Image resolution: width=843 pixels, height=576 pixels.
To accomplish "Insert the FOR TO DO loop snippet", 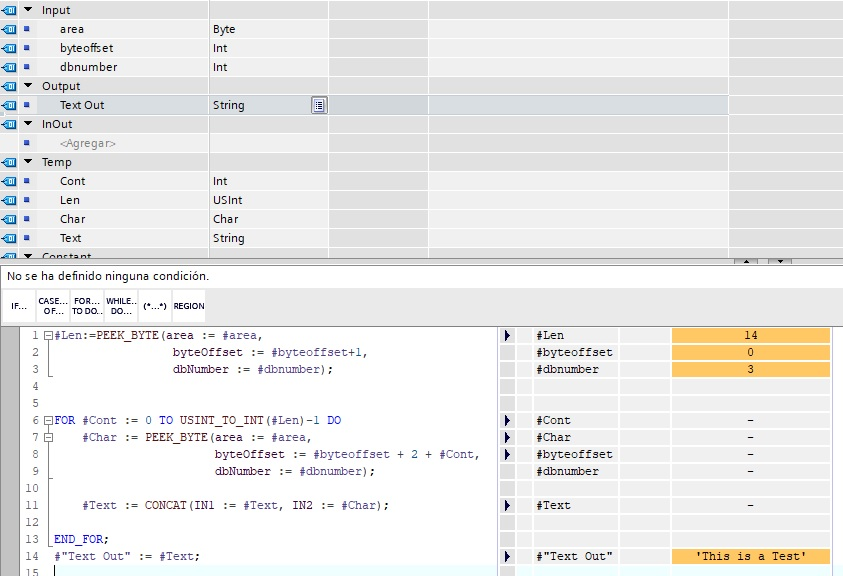I will pos(87,306).
